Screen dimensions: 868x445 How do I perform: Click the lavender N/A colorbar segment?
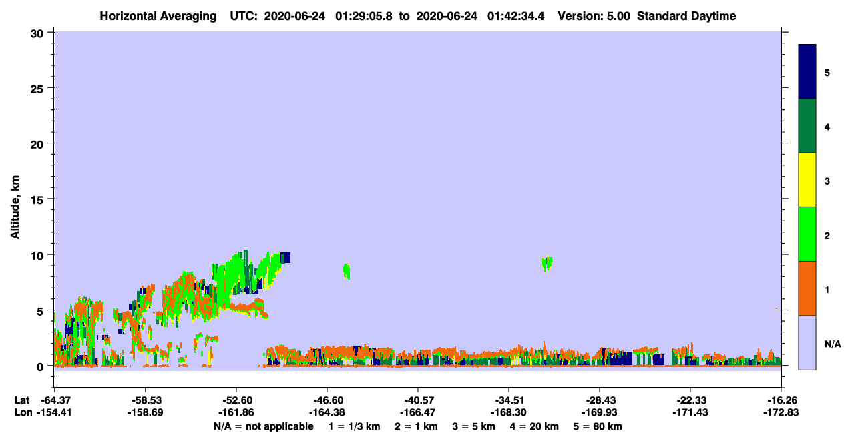tap(807, 342)
